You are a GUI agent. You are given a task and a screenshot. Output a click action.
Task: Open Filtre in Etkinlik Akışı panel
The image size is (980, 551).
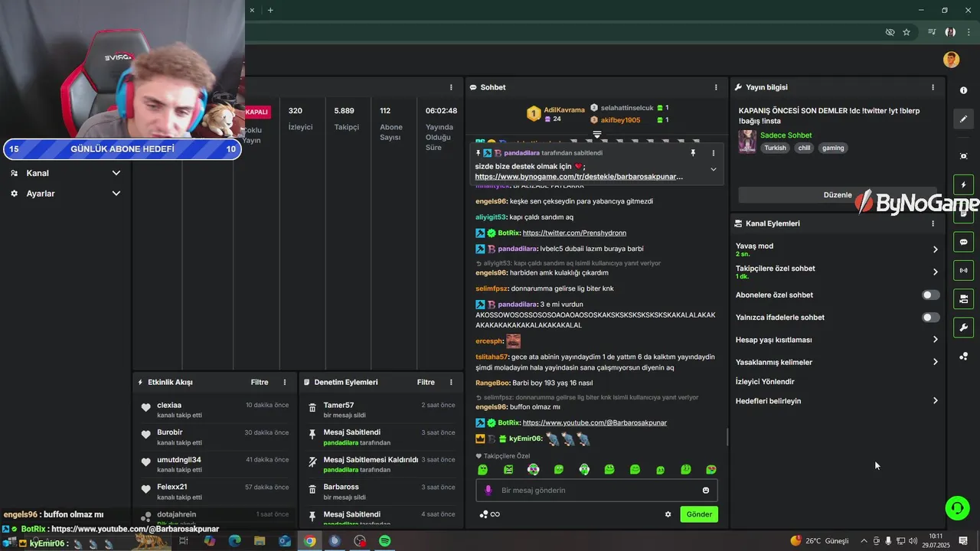point(260,382)
